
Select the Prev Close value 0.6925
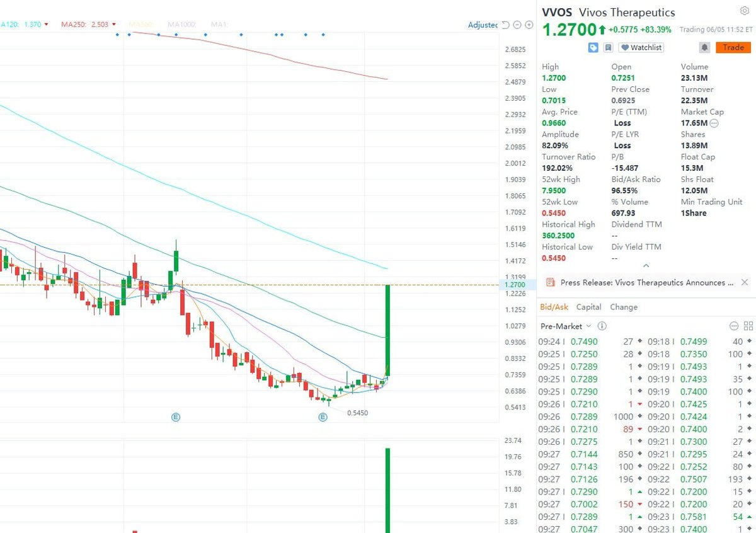(623, 100)
